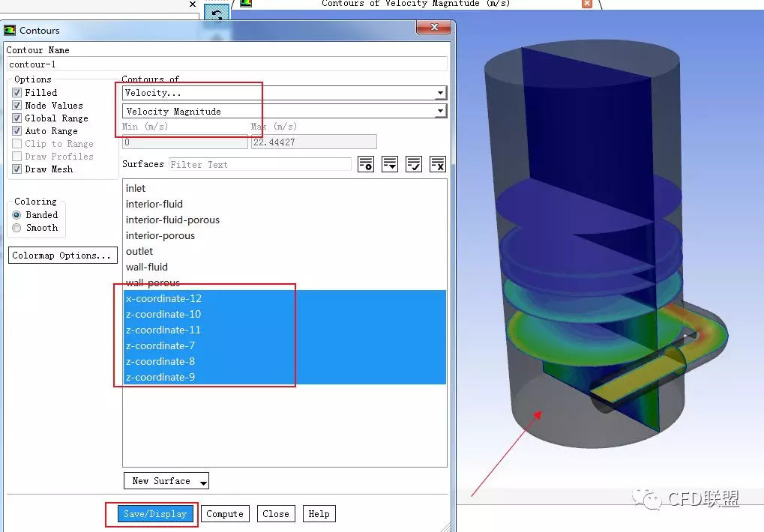Disable the Draw Mesh checkbox

(17, 169)
